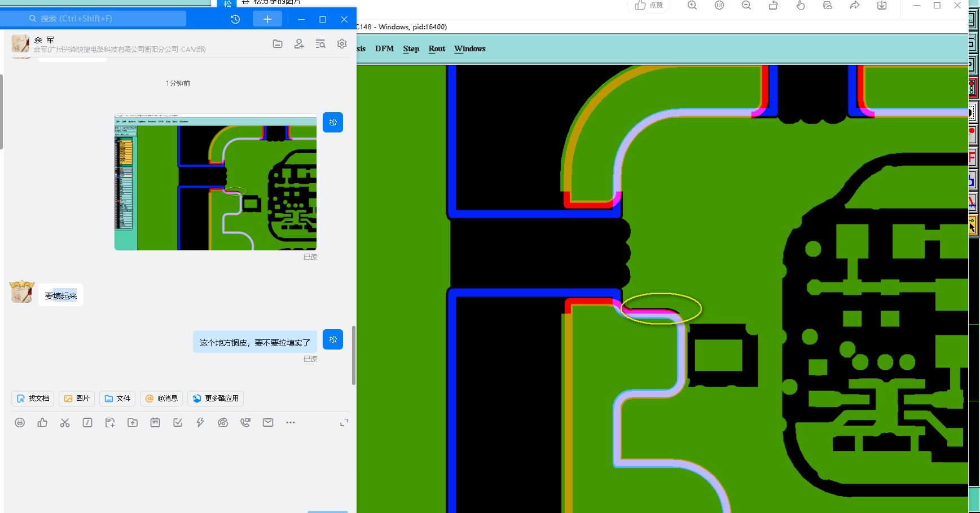Image resolution: width=980 pixels, height=513 pixels.
Task: Click the chat scrollbar thumb
Action: point(354,355)
